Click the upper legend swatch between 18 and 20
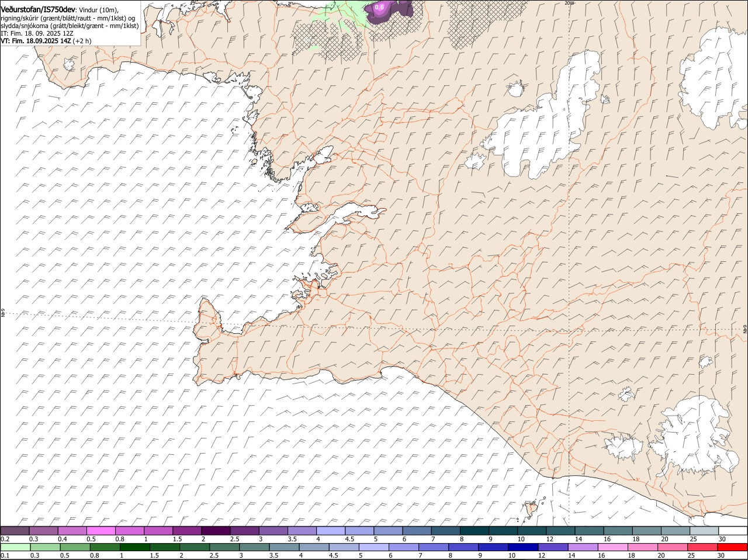Screen dimensions: 748x560 pos(647,531)
